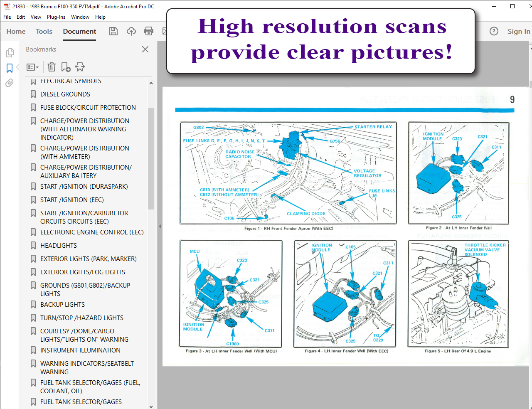532x409 pixels.
Task: Click the THROTTLE KICKER VACUUM VALVE SOLENOID label
Action: coord(485,250)
